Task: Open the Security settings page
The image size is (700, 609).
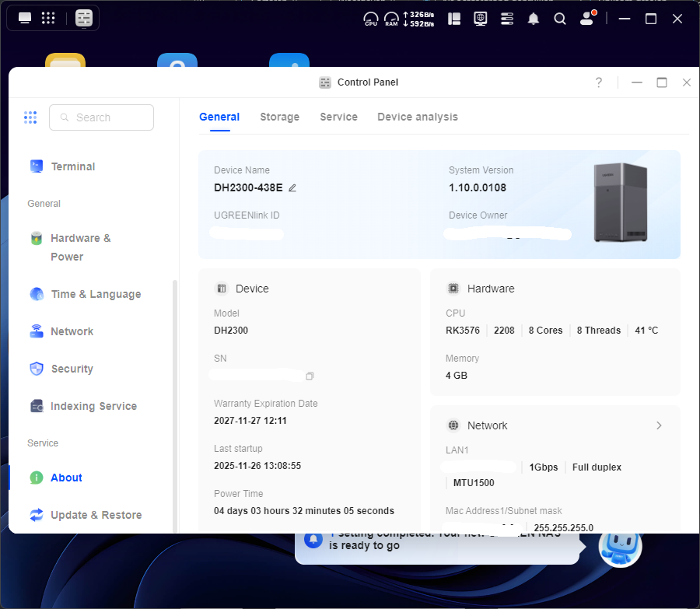Action: [72, 369]
